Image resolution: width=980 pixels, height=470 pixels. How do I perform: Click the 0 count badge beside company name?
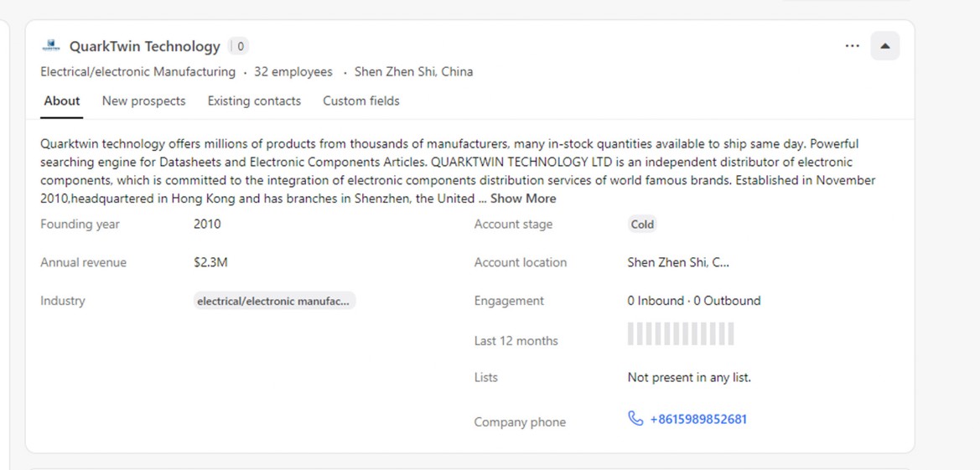(x=241, y=47)
